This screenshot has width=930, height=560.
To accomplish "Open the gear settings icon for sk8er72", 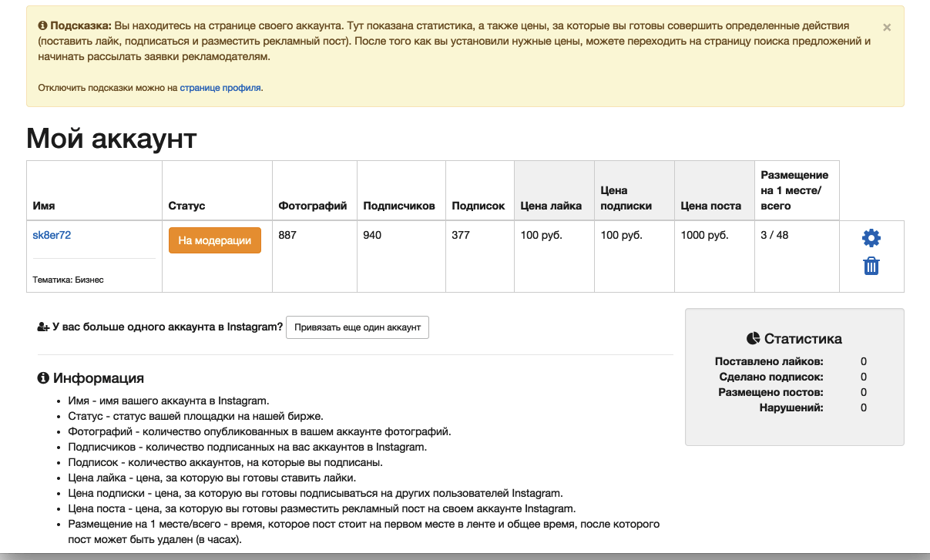I will coord(871,237).
